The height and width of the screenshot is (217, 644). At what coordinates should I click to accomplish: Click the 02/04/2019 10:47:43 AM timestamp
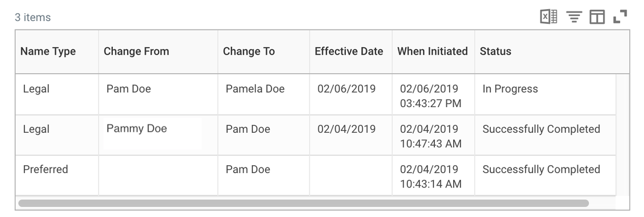(x=431, y=136)
